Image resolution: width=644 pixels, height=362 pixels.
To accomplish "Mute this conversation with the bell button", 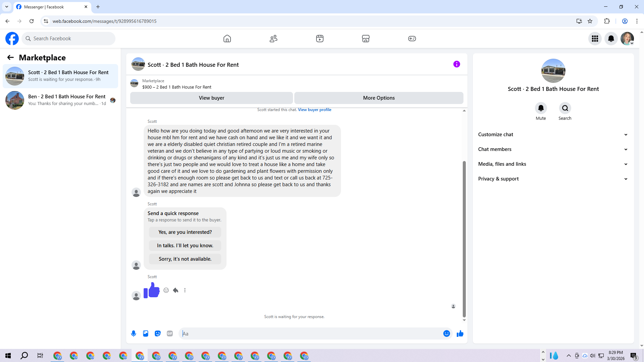I will (541, 108).
